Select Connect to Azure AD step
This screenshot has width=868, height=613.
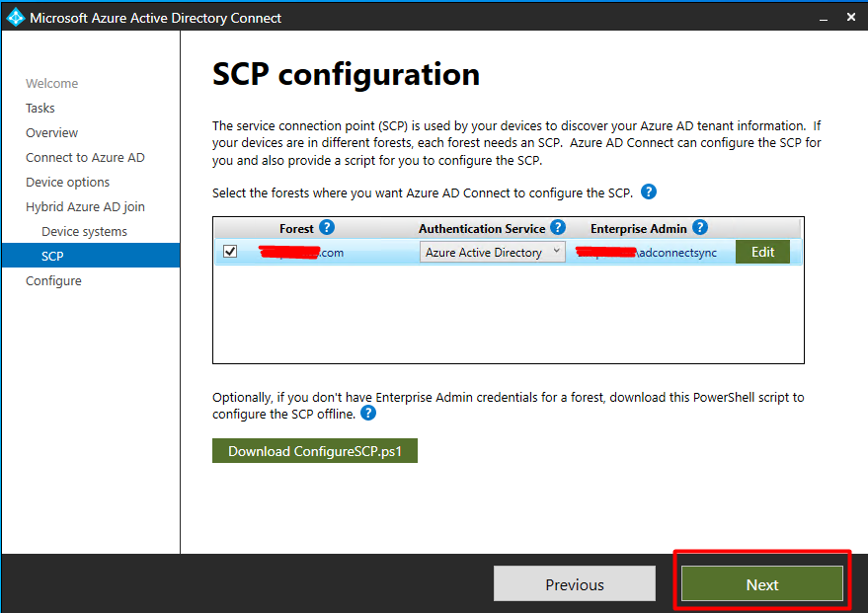[85, 158]
